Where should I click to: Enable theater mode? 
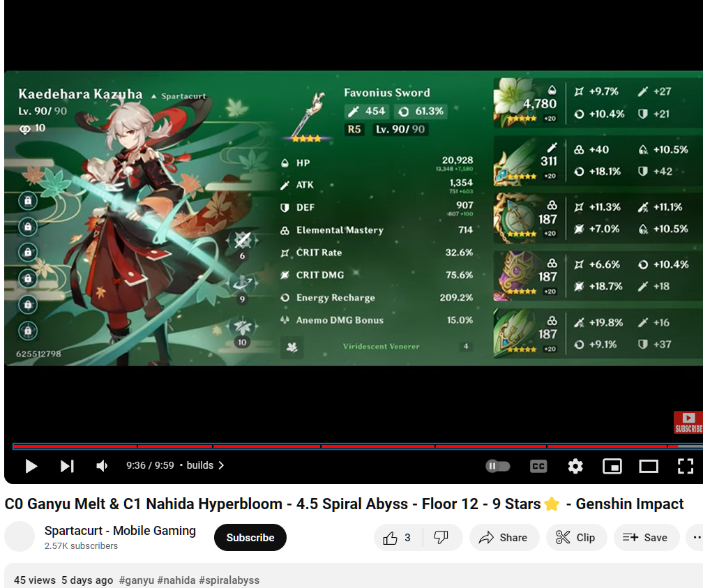[x=649, y=466]
